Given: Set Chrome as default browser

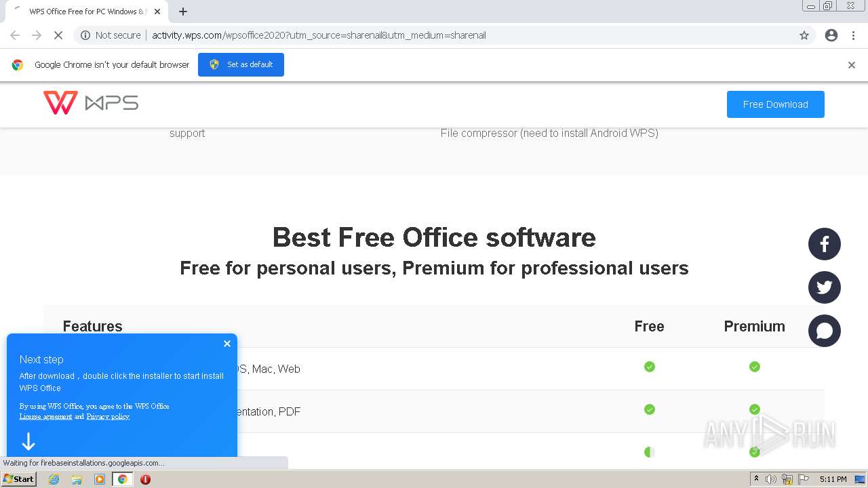Looking at the screenshot, I should (241, 64).
